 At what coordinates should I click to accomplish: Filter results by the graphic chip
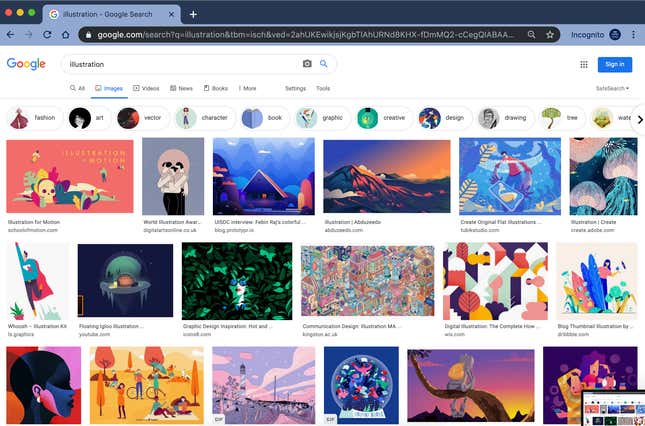pos(323,118)
